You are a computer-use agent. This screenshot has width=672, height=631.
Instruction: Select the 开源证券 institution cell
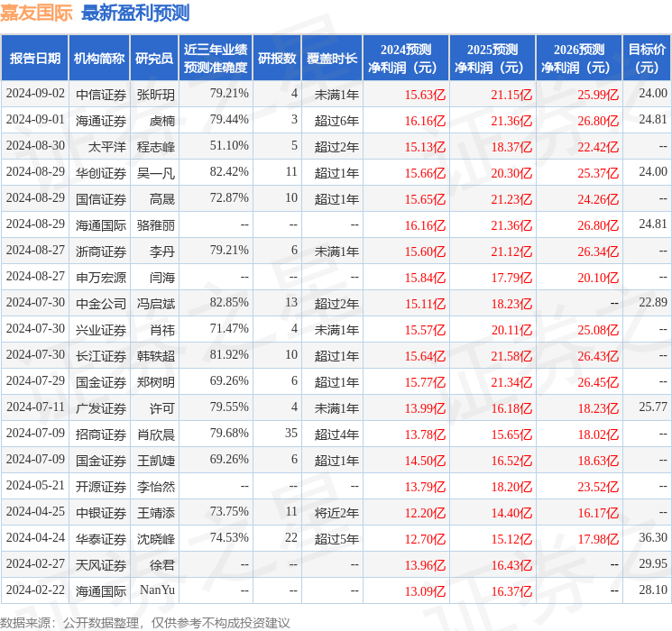99,486
